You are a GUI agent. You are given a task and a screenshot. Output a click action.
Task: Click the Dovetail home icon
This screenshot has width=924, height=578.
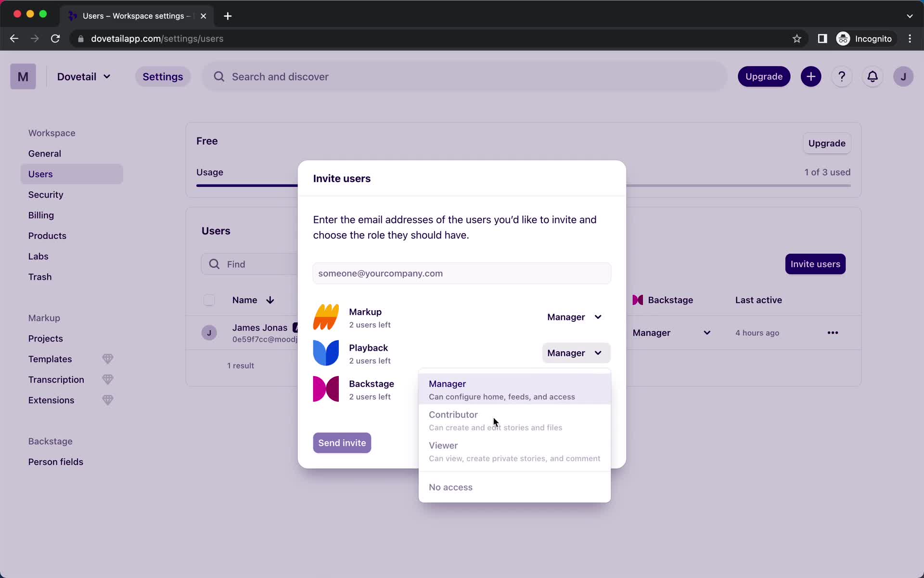[x=23, y=76]
